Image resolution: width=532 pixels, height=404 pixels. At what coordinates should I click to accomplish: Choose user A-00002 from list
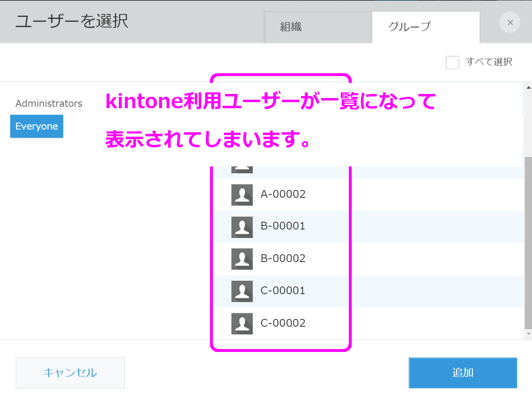[x=369, y=195]
